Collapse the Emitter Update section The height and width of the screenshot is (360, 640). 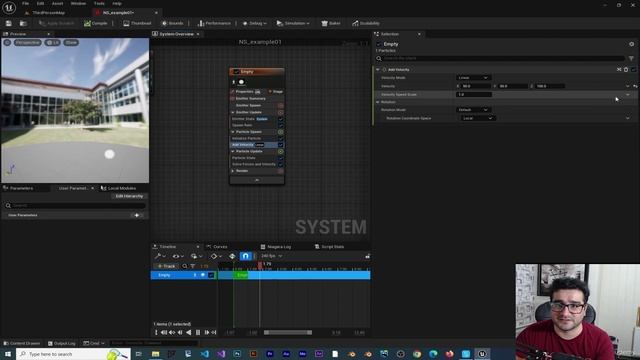(x=233, y=112)
